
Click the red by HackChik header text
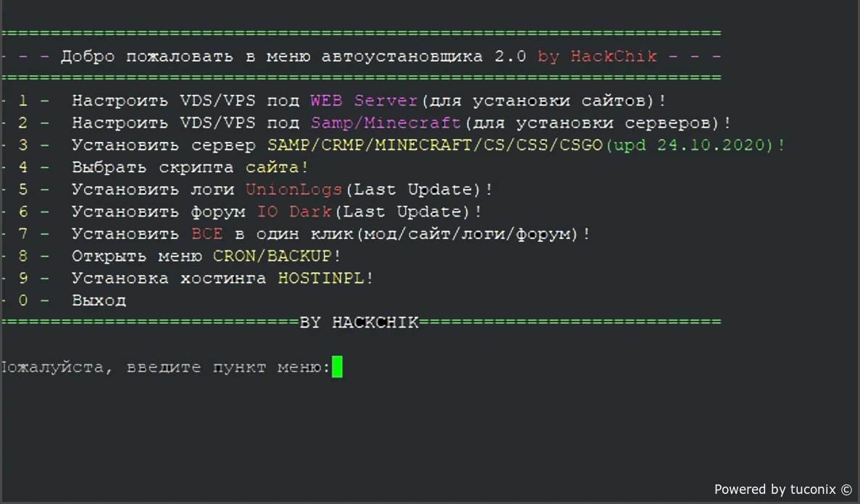pos(597,56)
